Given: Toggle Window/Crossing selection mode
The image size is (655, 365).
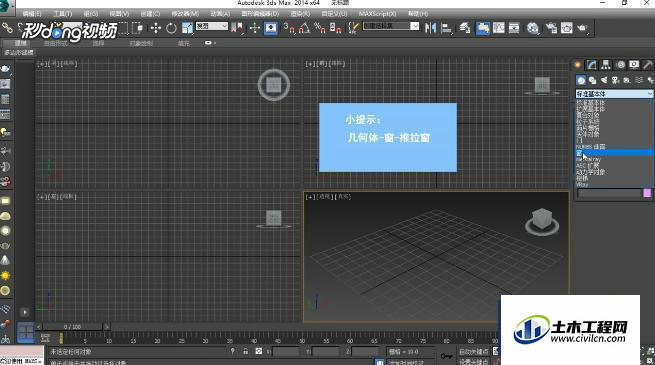Looking at the screenshot, I should [137, 28].
